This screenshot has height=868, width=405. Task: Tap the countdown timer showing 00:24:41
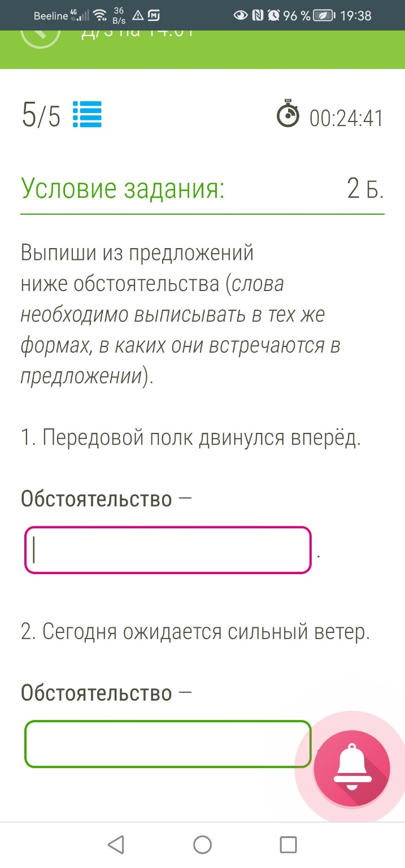pos(347,115)
